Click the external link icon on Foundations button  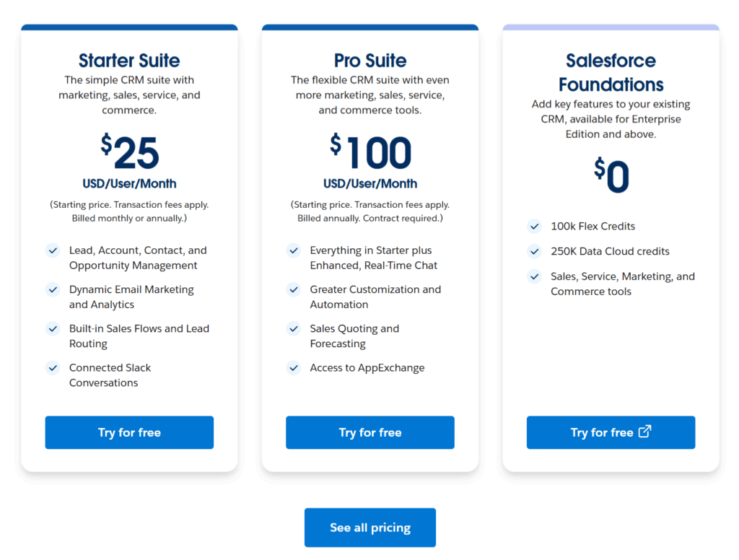pos(645,432)
